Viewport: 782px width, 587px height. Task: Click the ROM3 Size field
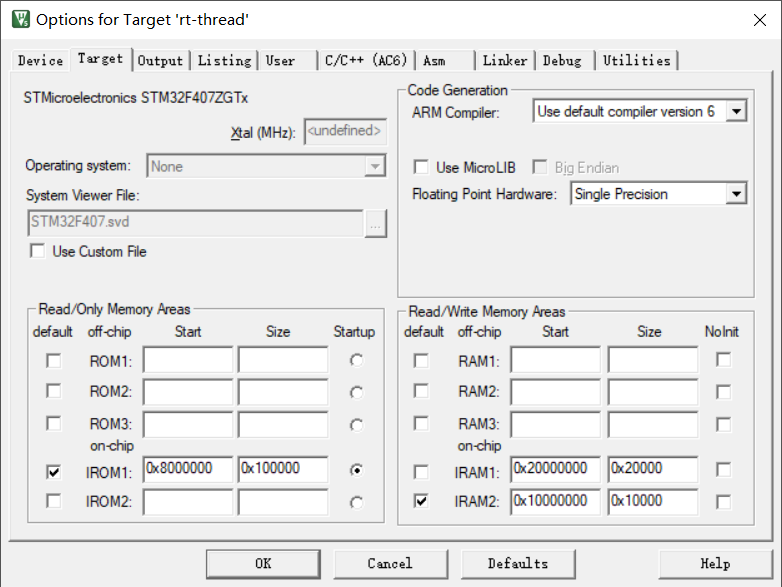tap(283, 424)
